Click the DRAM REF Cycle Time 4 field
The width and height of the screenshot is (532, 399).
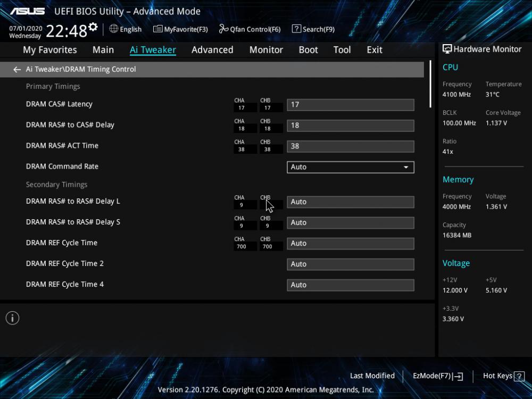pos(351,285)
